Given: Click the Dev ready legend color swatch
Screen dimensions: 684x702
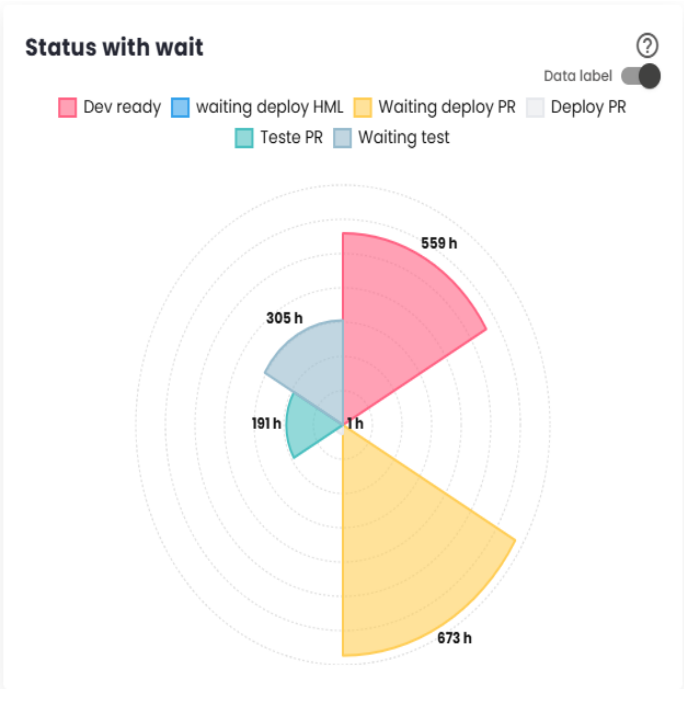Looking at the screenshot, I should (x=68, y=107).
